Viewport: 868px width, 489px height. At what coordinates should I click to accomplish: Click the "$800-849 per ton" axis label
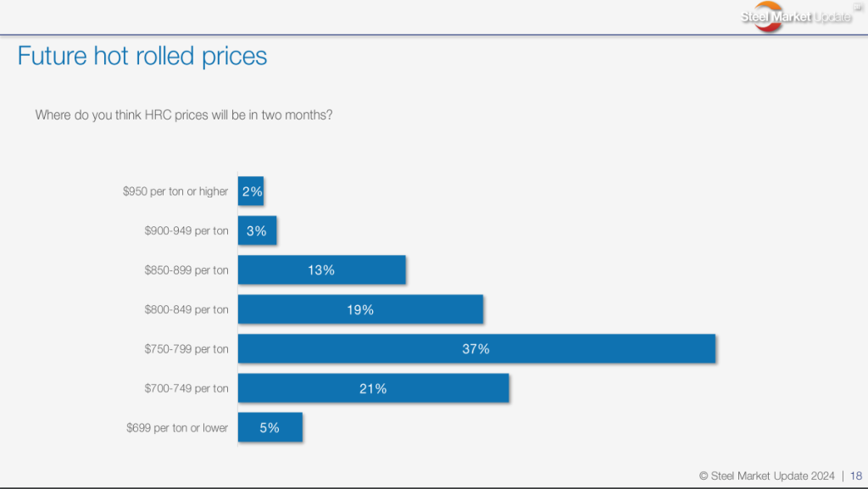tap(186, 309)
